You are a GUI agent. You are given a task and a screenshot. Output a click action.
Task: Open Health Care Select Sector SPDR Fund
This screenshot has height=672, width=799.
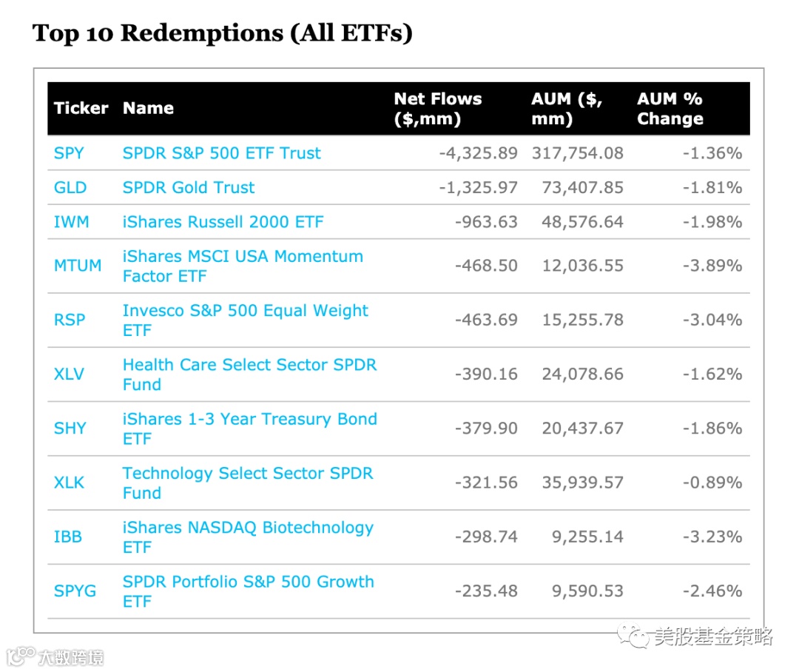249,374
